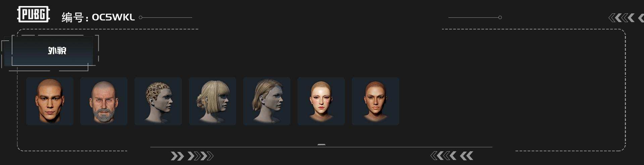Click the PUBG logo icon
644x165 pixels.
click(34, 14)
